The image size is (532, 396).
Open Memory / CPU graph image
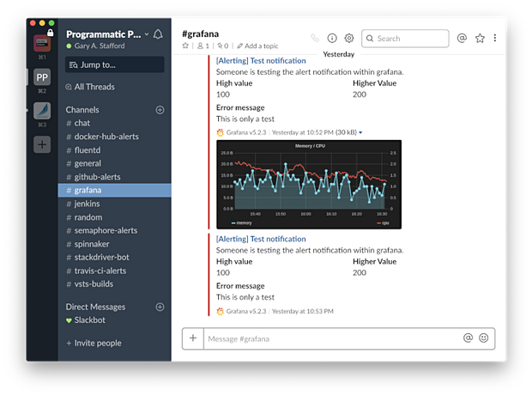(x=309, y=185)
